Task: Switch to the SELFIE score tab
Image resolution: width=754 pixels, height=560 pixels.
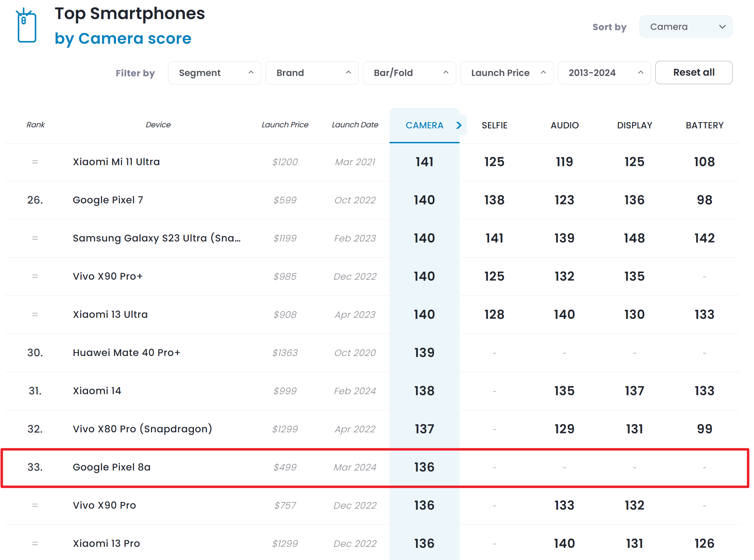Action: [494, 125]
